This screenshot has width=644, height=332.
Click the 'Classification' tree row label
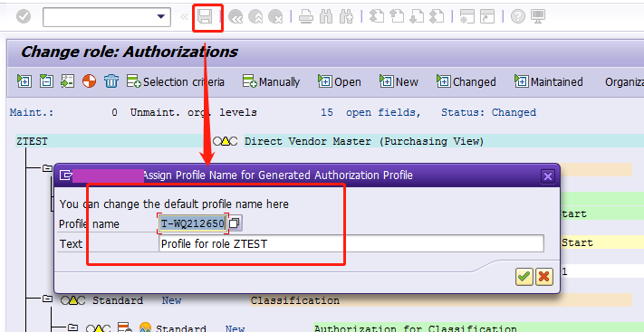click(295, 301)
